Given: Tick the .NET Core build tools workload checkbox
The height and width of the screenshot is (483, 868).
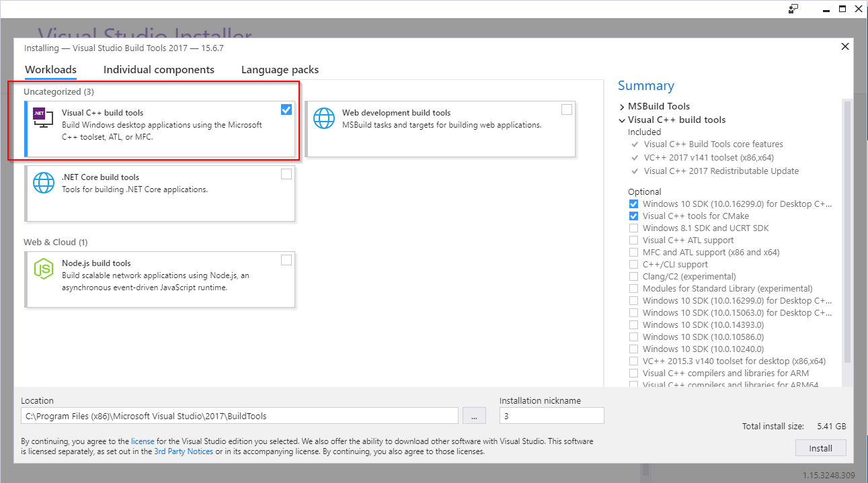Looking at the screenshot, I should pos(286,174).
